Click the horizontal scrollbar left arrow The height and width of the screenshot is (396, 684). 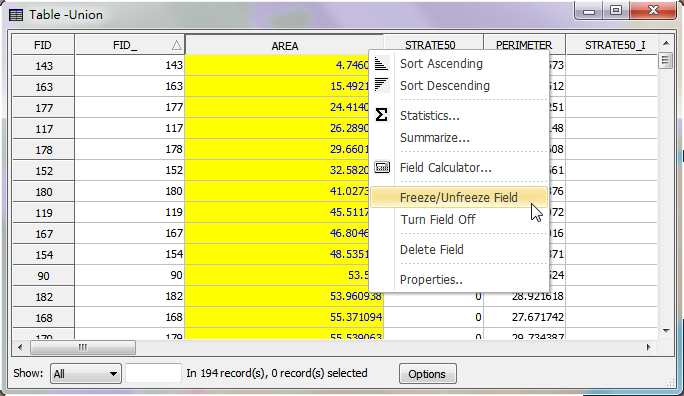pyautogui.click(x=20, y=348)
